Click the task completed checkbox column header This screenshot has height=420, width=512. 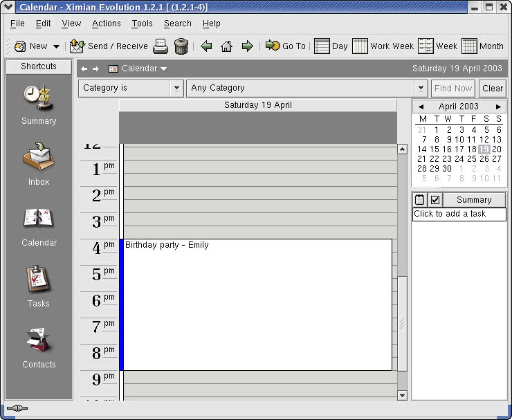tap(435, 199)
